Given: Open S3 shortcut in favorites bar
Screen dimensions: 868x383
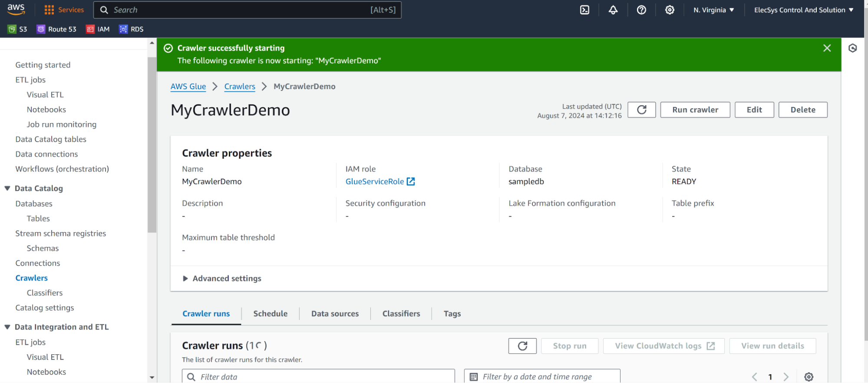Looking at the screenshot, I should (x=17, y=29).
